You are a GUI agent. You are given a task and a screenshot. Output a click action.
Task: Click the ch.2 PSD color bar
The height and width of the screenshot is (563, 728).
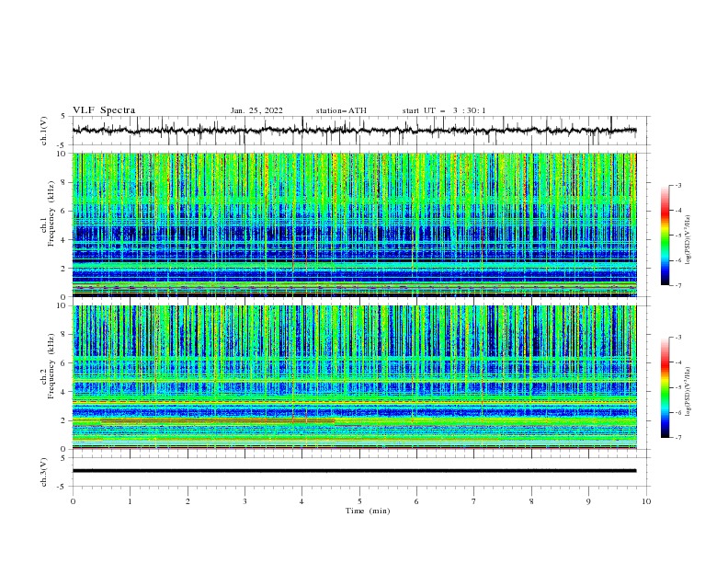pos(665,387)
